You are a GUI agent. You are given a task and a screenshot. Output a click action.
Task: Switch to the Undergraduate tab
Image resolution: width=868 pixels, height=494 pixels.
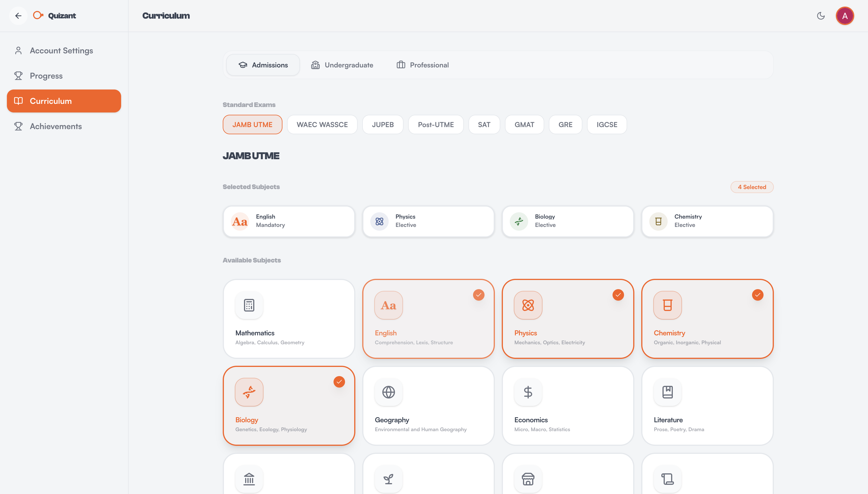(x=342, y=65)
